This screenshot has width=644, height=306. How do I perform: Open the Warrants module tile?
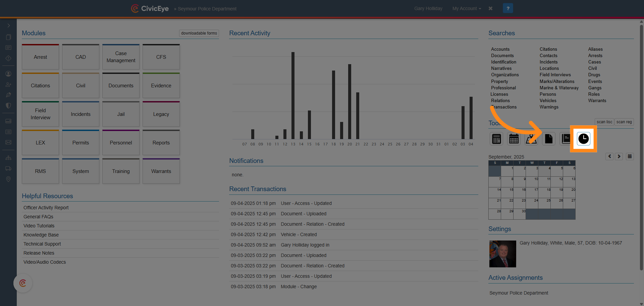(161, 171)
